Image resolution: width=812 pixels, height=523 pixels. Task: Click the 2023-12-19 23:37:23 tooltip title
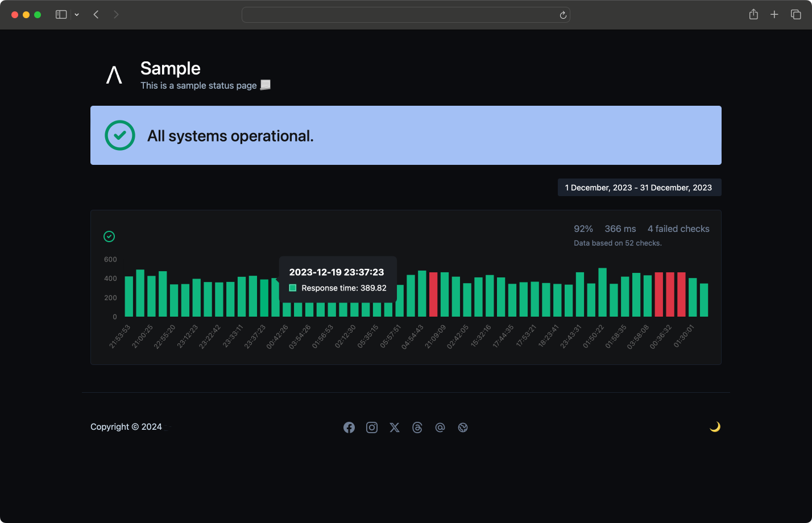click(x=337, y=272)
